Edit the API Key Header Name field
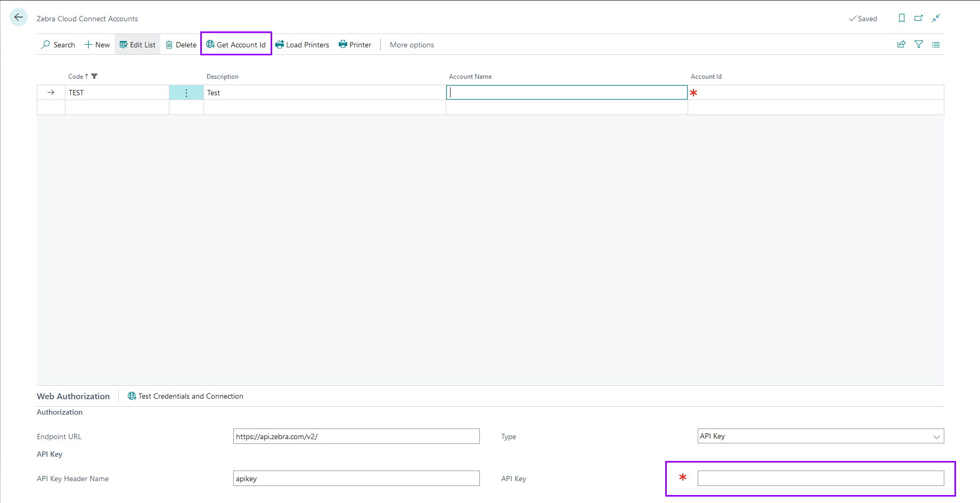Image resolution: width=980 pixels, height=503 pixels. 356,479
